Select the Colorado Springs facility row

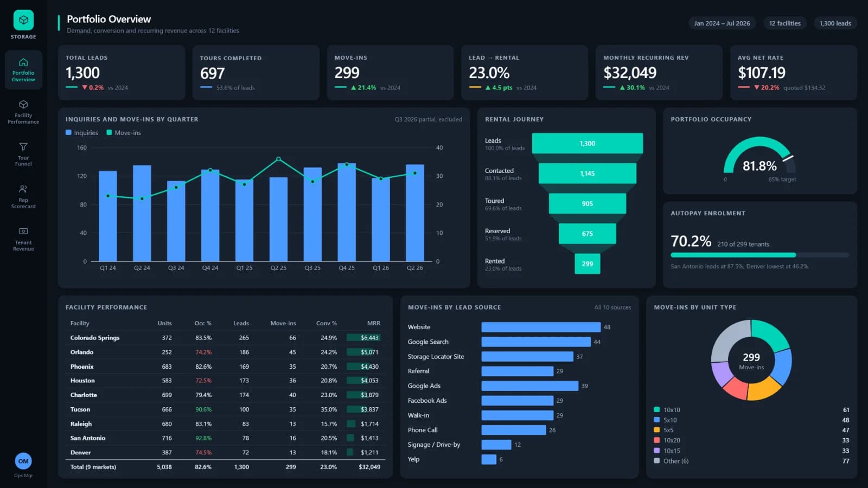click(x=225, y=338)
